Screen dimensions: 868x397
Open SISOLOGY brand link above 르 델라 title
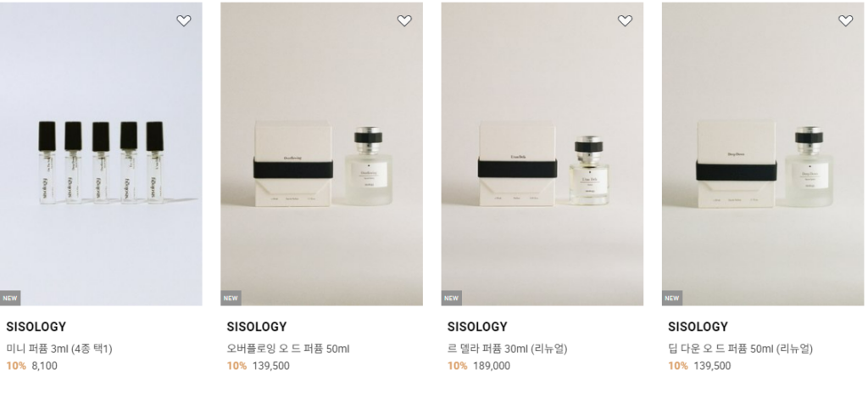pyautogui.click(x=477, y=327)
